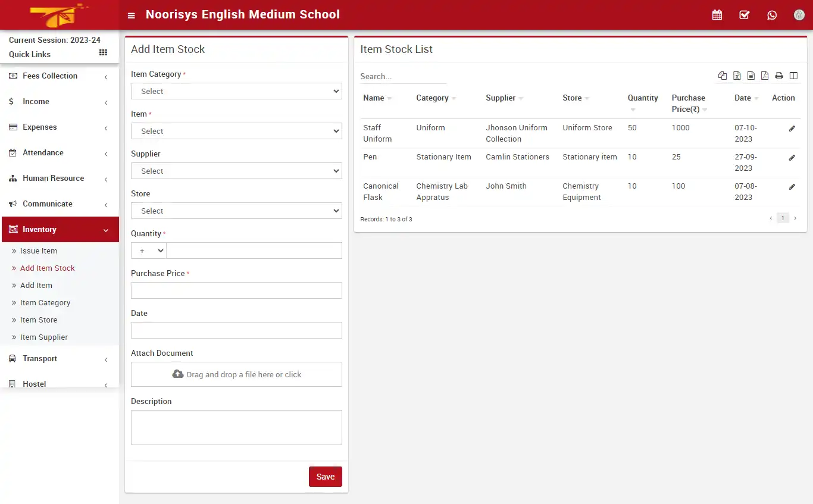The height and width of the screenshot is (504, 813).
Task: Click inside the Search field of stock list
Action: [402, 76]
